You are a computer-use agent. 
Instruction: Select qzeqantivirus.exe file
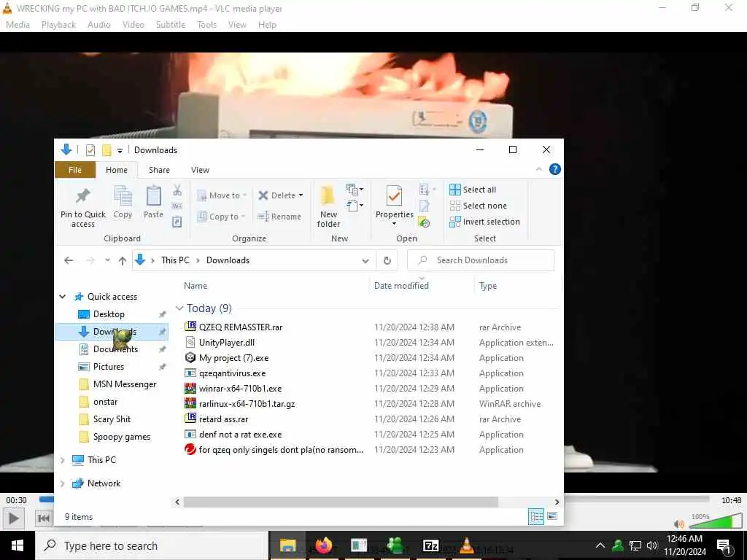pos(232,373)
